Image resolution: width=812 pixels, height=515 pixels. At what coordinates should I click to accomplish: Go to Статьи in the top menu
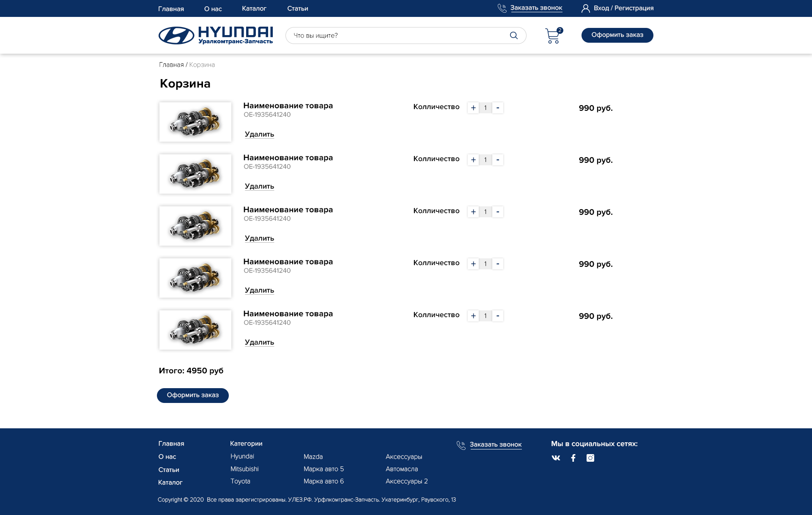[x=297, y=8]
